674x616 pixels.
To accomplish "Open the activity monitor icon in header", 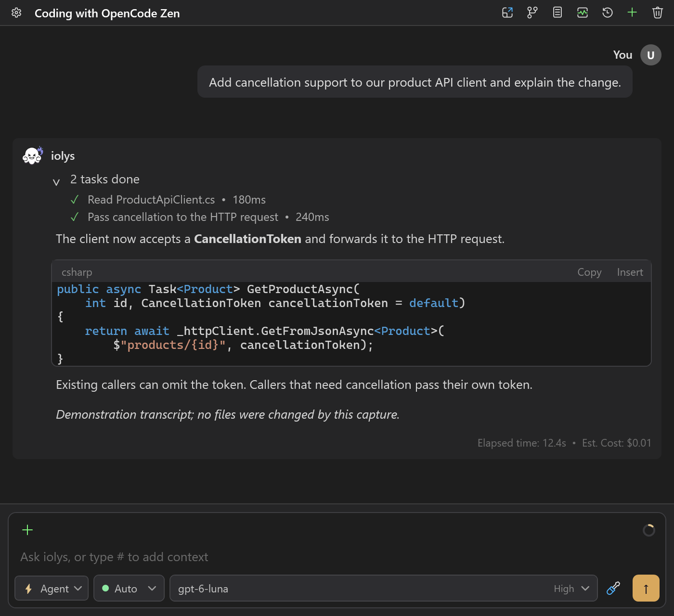I will [583, 13].
